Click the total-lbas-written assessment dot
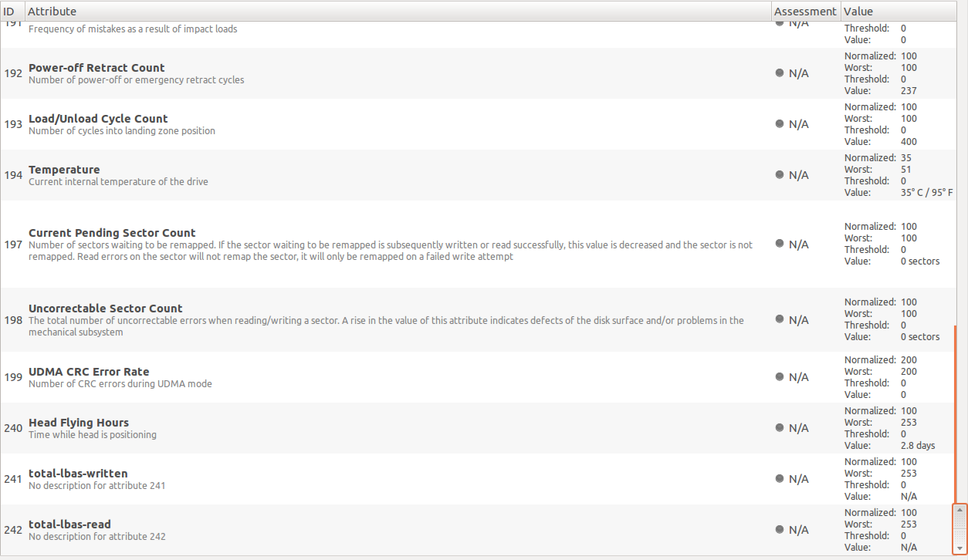968x560 pixels. (780, 478)
